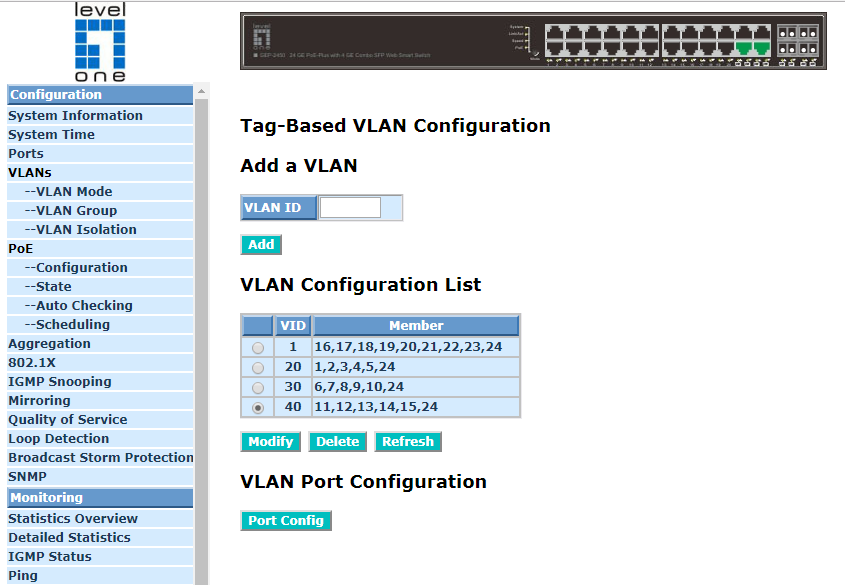The width and height of the screenshot is (845, 585).
Task: Go to System Information page
Action: [75, 116]
